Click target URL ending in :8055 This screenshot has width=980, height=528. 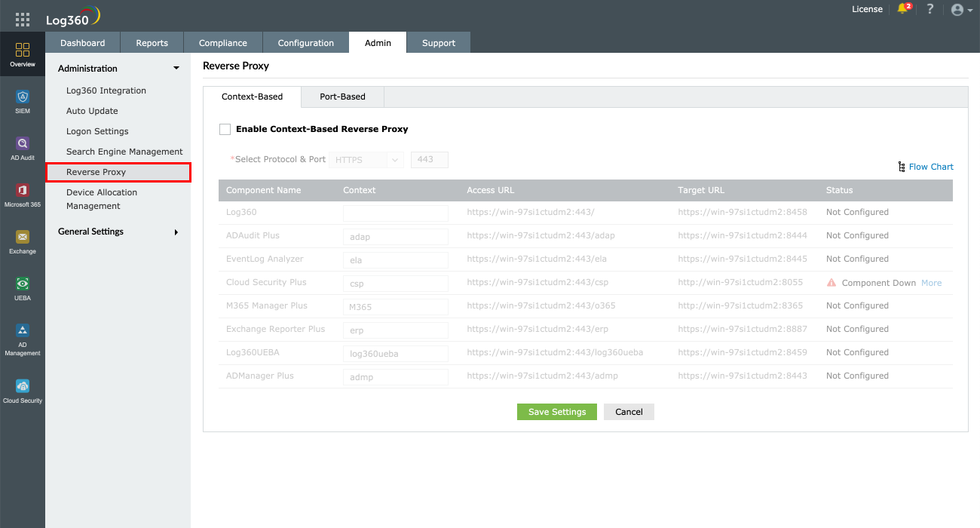[x=740, y=282]
